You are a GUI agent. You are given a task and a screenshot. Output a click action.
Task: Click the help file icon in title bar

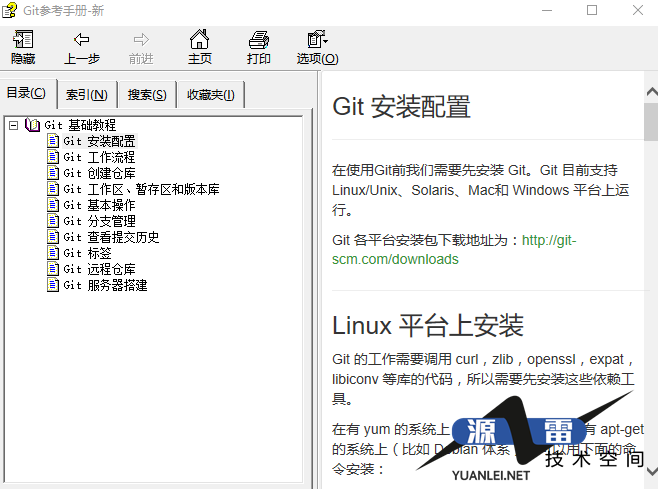tap(10, 10)
